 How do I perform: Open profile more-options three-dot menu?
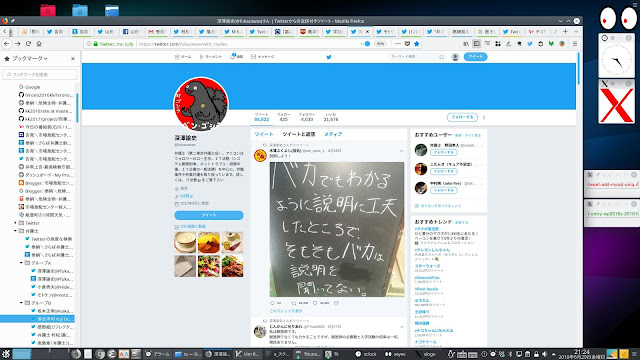(x=484, y=118)
